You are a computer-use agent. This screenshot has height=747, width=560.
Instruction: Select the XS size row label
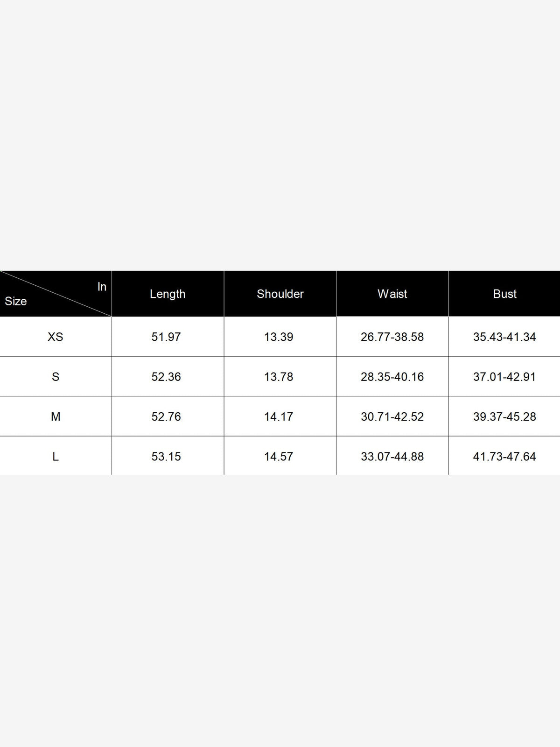click(56, 337)
